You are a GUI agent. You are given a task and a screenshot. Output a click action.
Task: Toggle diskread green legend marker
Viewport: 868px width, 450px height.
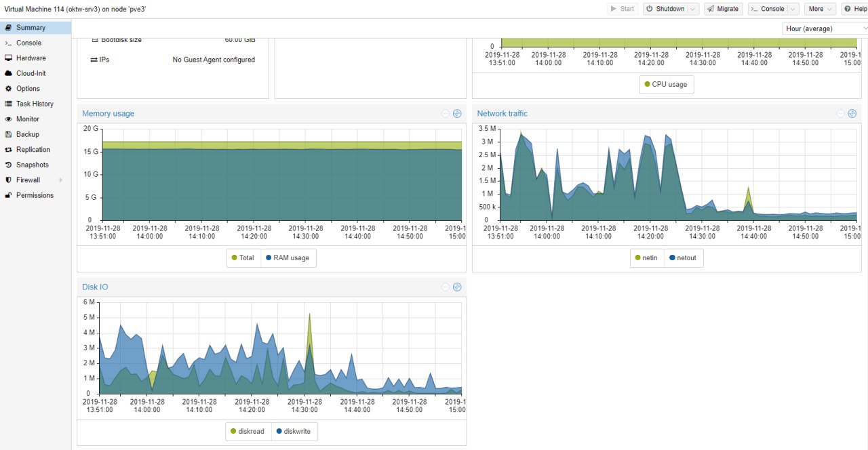pos(234,432)
